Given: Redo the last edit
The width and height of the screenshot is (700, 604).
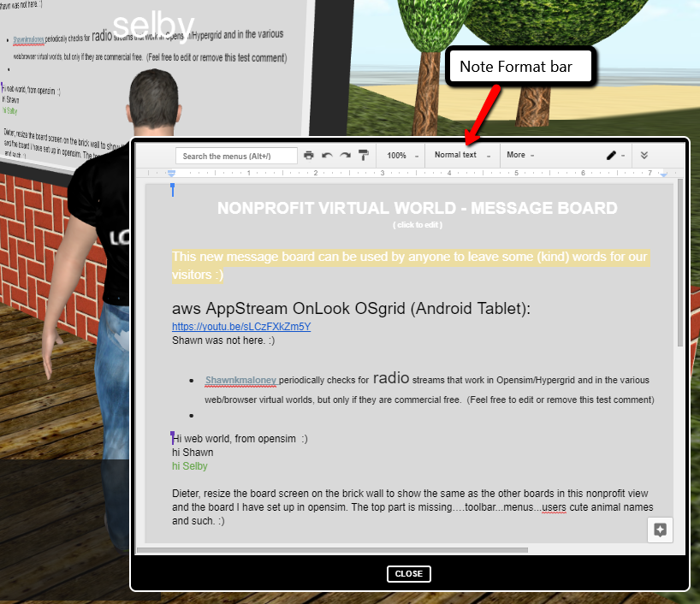Looking at the screenshot, I should 344,155.
